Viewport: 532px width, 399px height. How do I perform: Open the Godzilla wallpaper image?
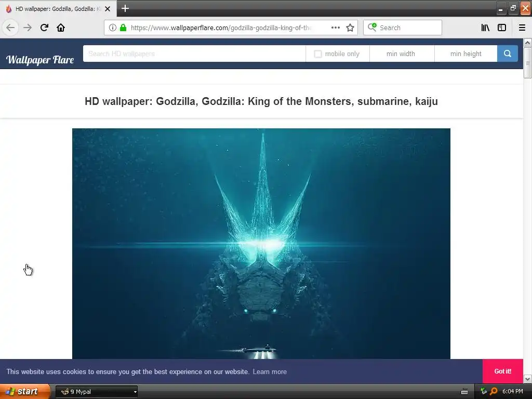click(x=261, y=244)
